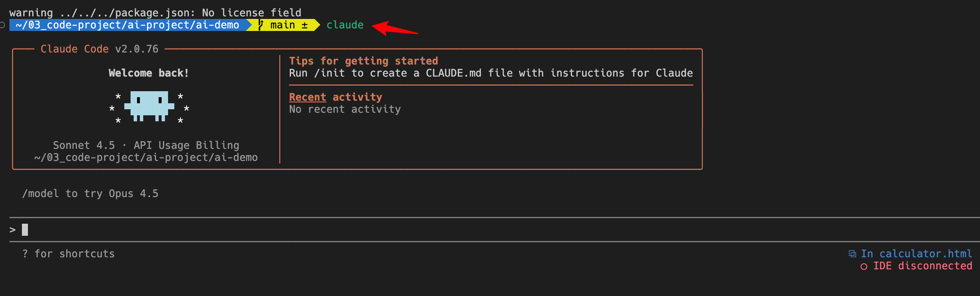This screenshot has height=296, width=980.
Task: Click the git branch icon before main
Action: 260,25
